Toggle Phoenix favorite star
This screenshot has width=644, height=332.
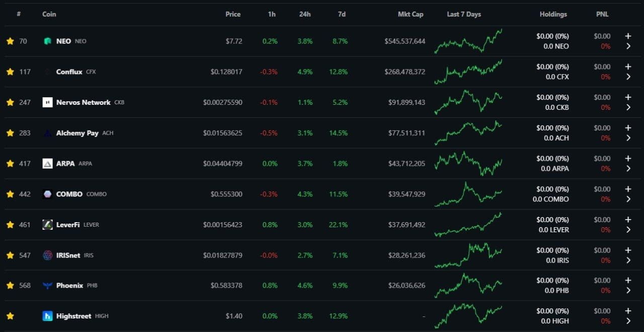[x=10, y=286]
